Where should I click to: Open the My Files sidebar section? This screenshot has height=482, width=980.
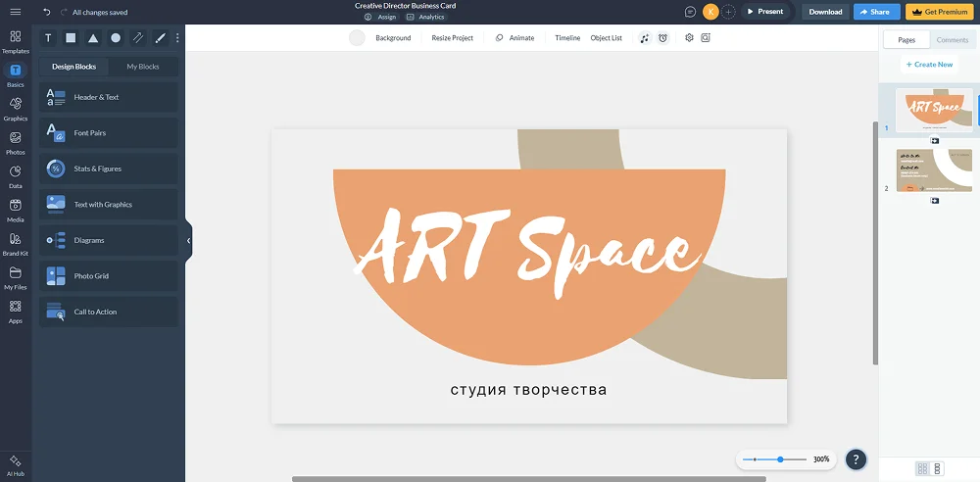(x=16, y=277)
